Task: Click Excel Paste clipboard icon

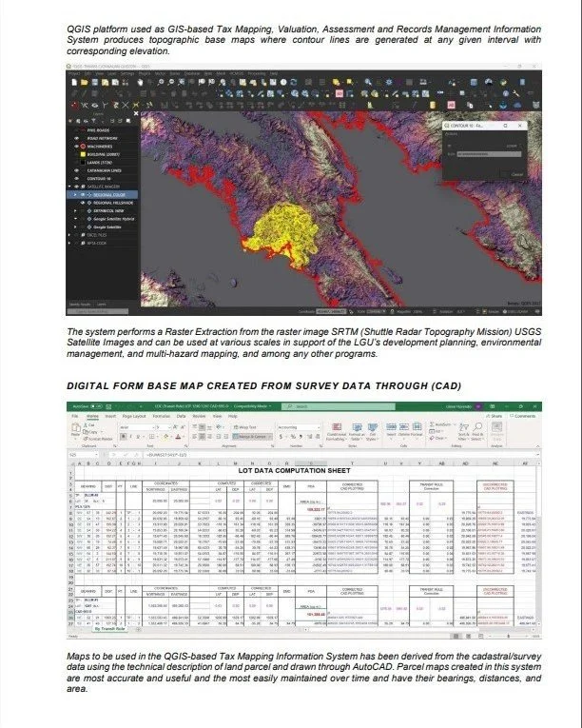Action: (x=76, y=429)
